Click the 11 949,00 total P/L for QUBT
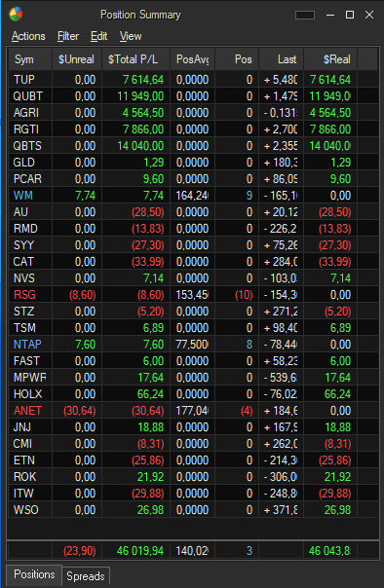Screen dimensions: 384x588 [140, 96]
